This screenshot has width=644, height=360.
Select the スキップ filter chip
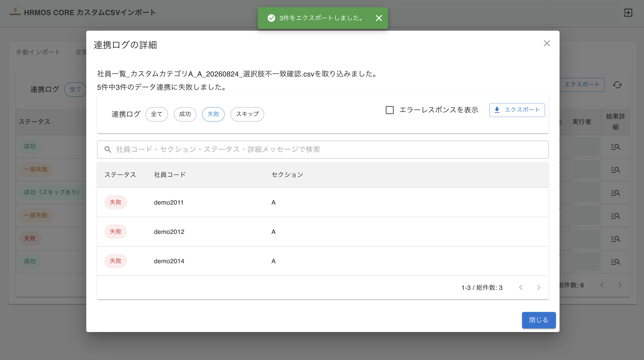tap(247, 114)
